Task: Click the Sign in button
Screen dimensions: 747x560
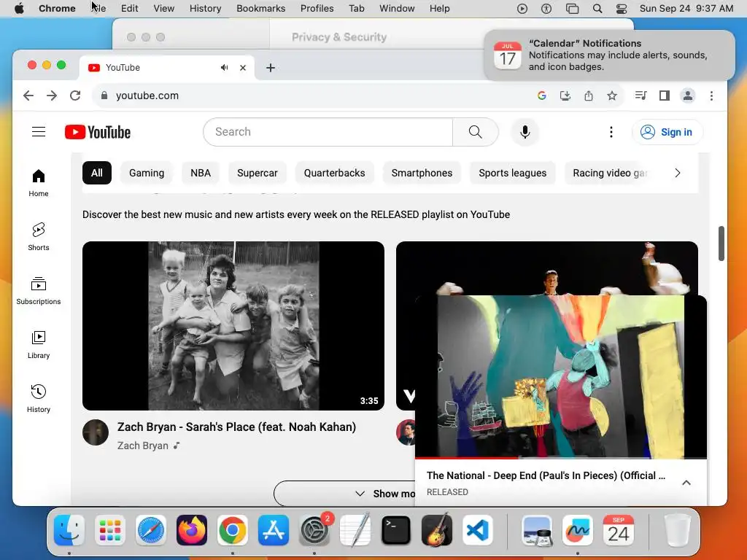Action: point(667,132)
